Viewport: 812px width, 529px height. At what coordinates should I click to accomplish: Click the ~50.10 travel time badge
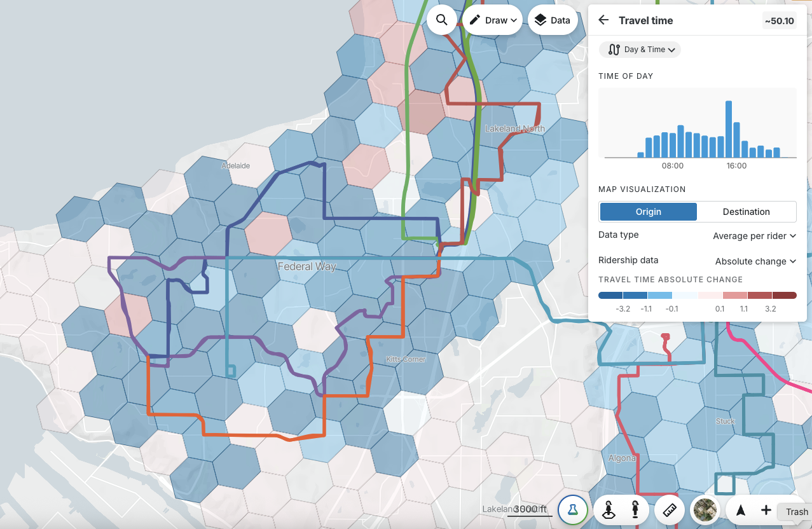click(x=779, y=21)
